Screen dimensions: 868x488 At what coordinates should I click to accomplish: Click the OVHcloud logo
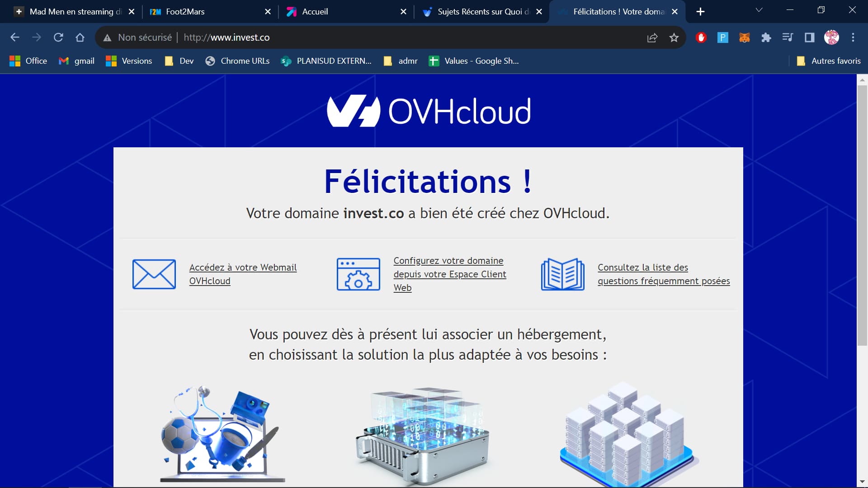point(429,111)
